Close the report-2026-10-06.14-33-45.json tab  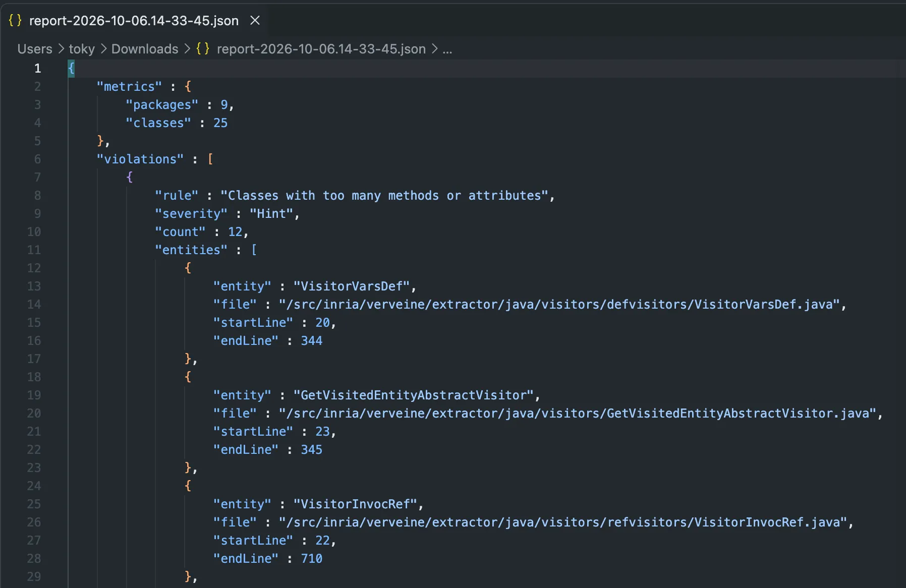point(255,21)
